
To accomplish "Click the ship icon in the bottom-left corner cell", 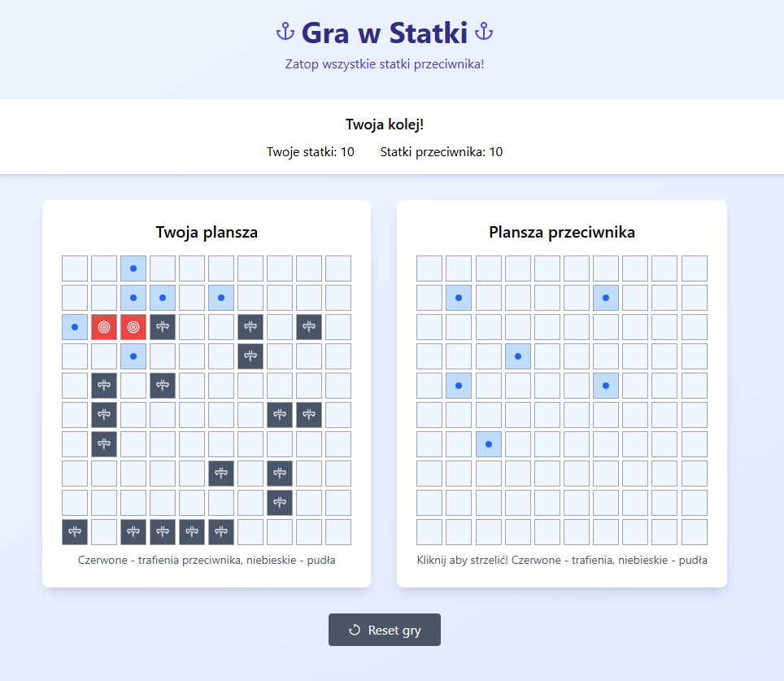I will point(74,532).
